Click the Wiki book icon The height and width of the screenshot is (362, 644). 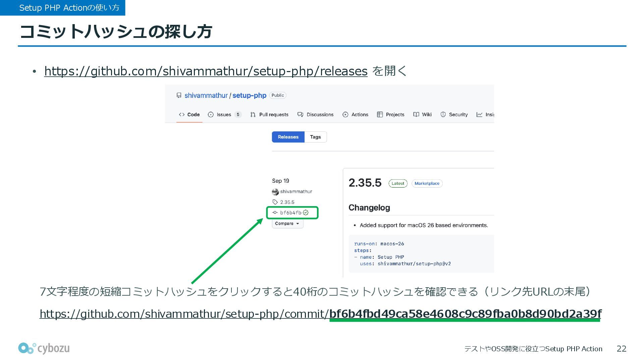point(416,115)
